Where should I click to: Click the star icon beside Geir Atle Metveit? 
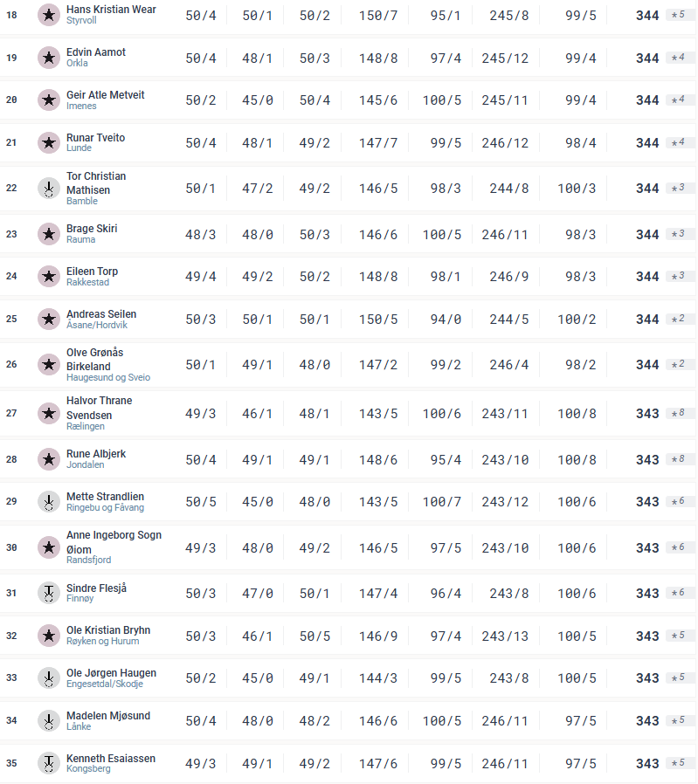coord(49,100)
